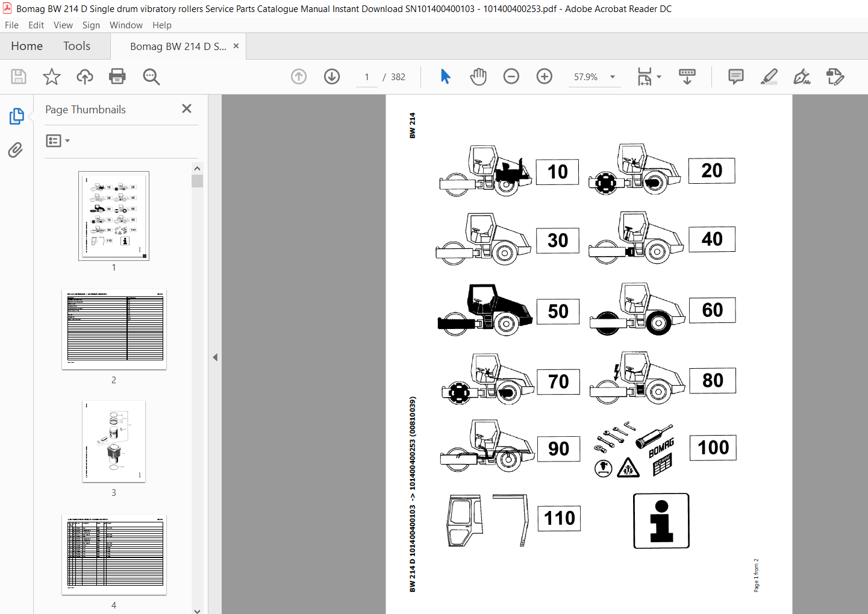
Task: Click the Bomag tools and accessories illustration
Action: (634, 450)
